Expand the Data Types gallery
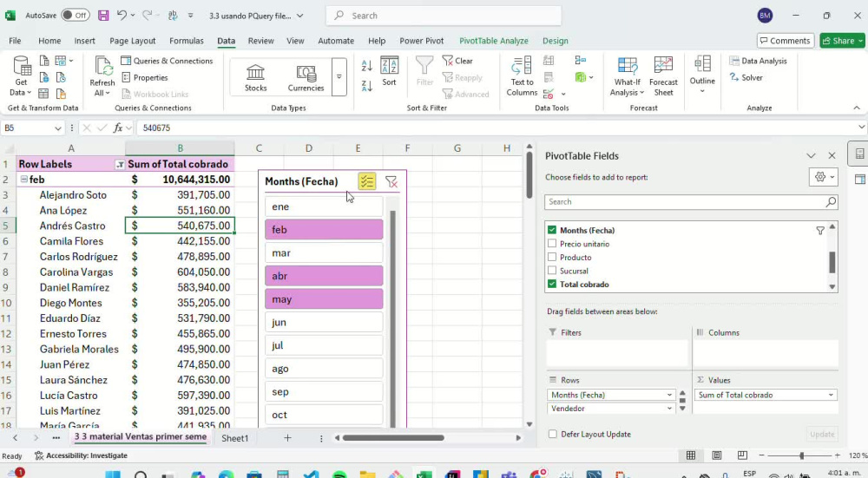This screenshot has height=478, width=868. tap(339, 77)
